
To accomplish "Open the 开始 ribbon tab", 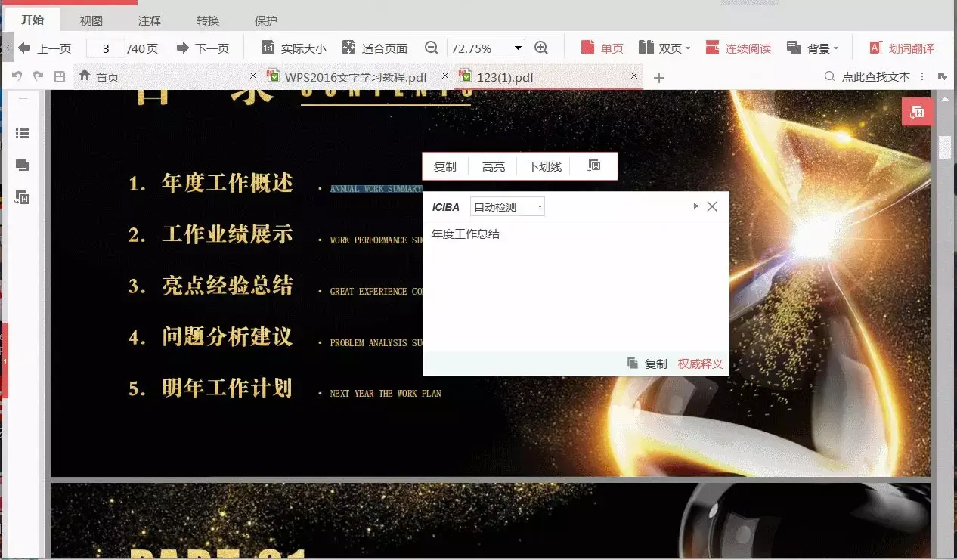I will click(32, 20).
